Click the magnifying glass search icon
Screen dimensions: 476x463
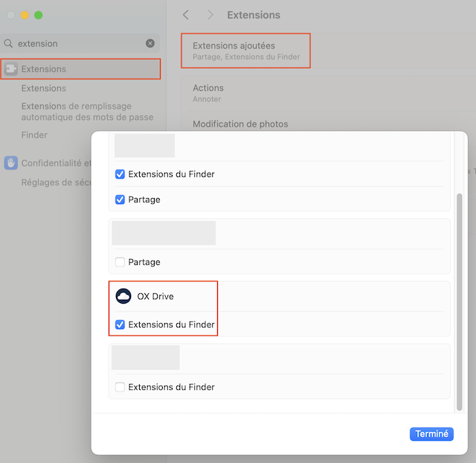[x=8, y=43]
